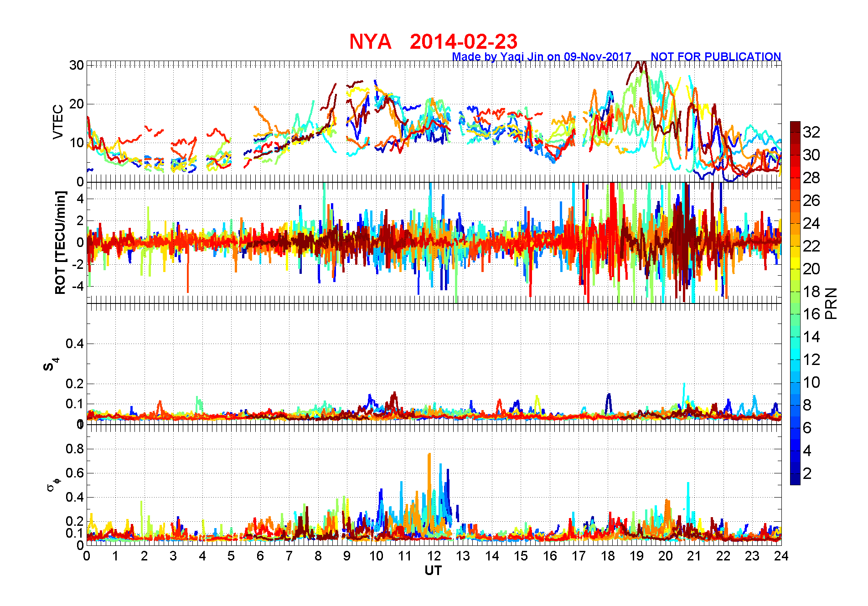The height and width of the screenshot is (606, 868).
Task: Click the dark red top of the PRN colorbar
Action: [795, 127]
